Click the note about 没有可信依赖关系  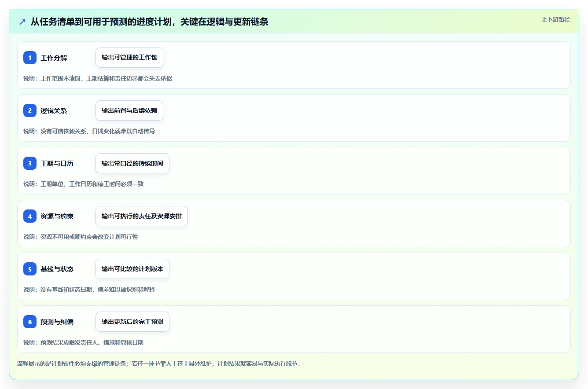pyautogui.click(x=89, y=131)
